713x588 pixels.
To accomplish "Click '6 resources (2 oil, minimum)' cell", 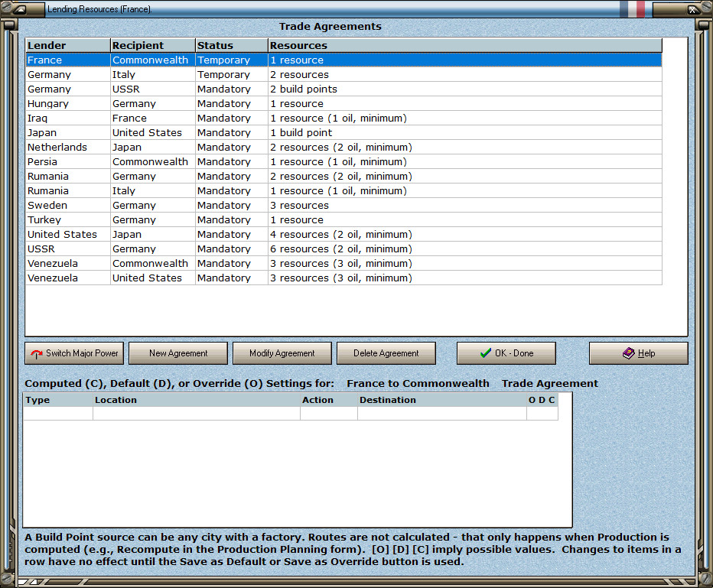I will pos(465,249).
